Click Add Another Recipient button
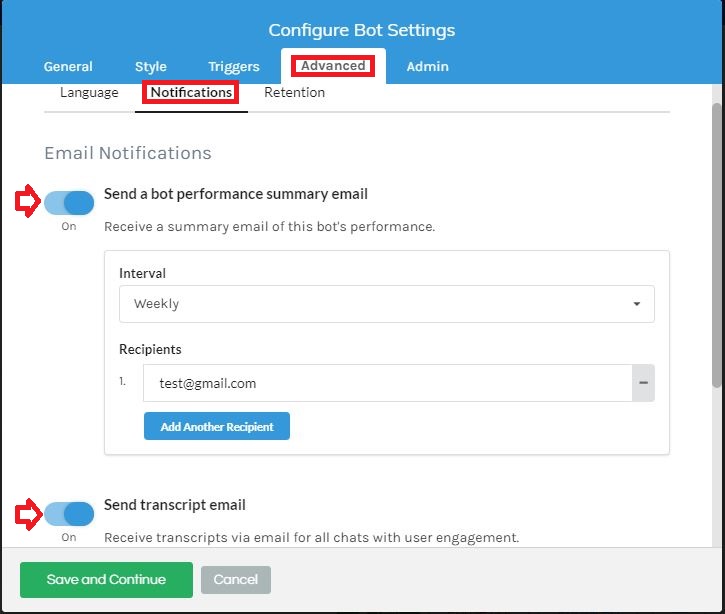The width and height of the screenshot is (725, 614). (217, 426)
